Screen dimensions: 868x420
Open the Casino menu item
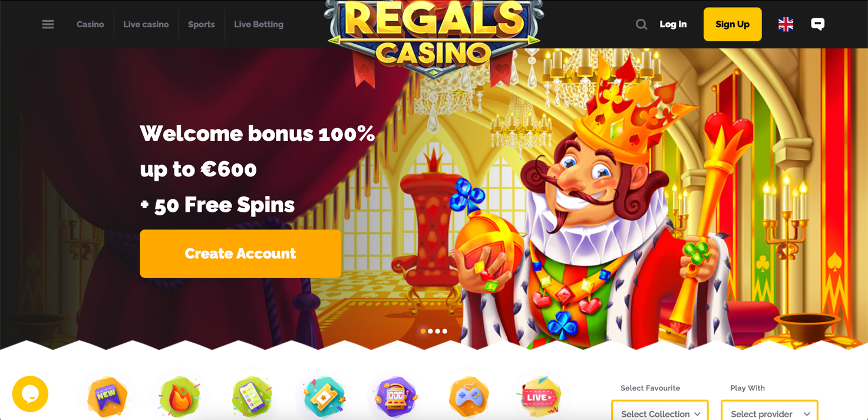tap(90, 24)
